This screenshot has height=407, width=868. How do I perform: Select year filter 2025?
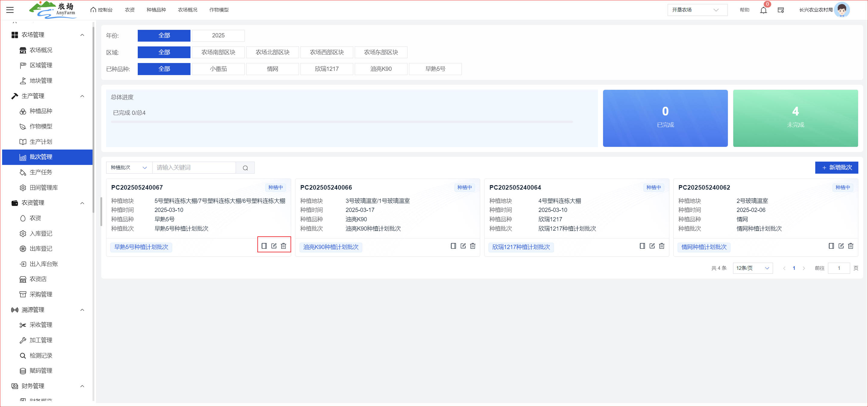[x=218, y=35]
